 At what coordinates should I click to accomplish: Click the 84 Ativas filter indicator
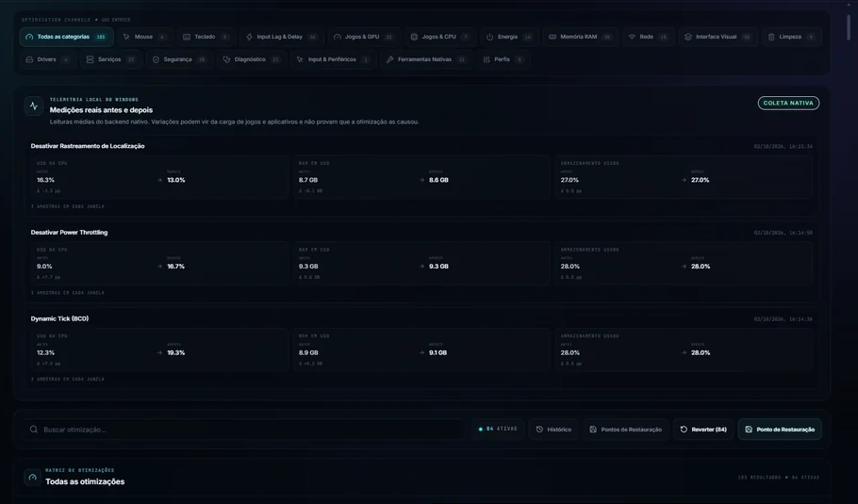click(498, 430)
